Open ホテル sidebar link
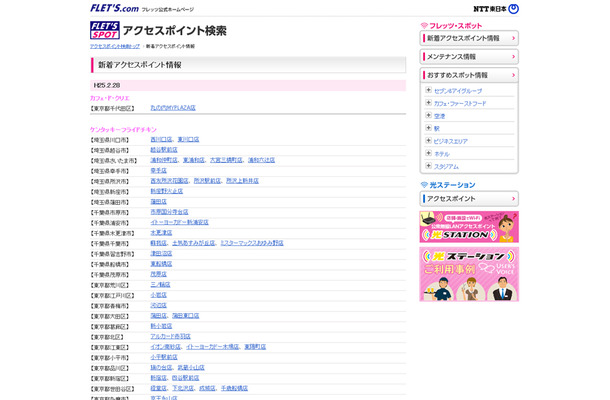610x400 pixels. pyautogui.click(x=442, y=154)
